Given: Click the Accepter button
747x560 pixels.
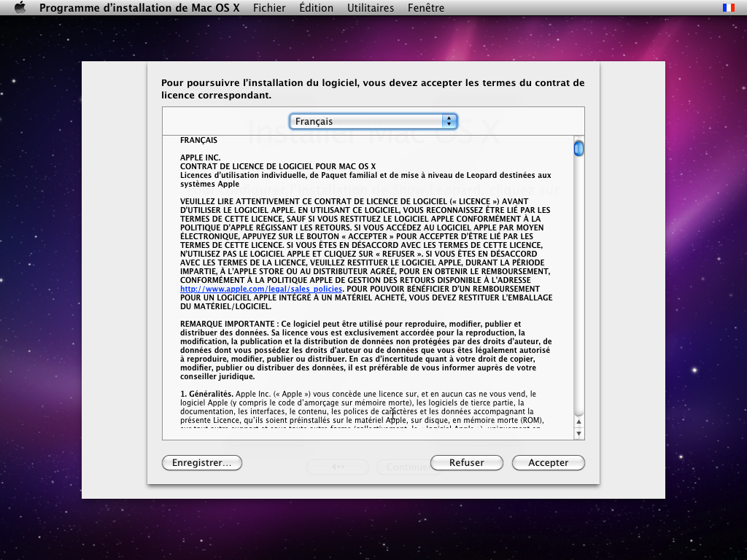Looking at the screenshot, I should 548,462.
